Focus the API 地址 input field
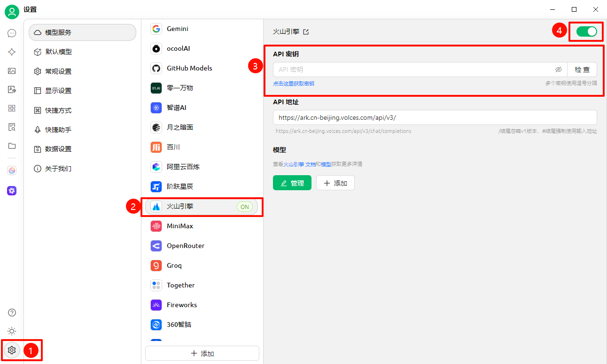 (x=435, y=117)
